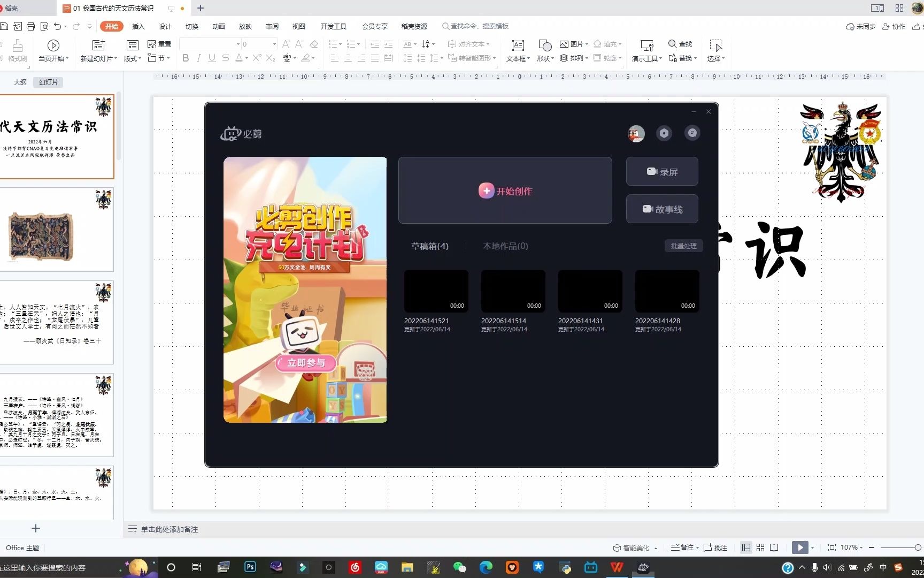Open the 切换 ribbon tab
The image size is (924, 578).
pos(192,26)
